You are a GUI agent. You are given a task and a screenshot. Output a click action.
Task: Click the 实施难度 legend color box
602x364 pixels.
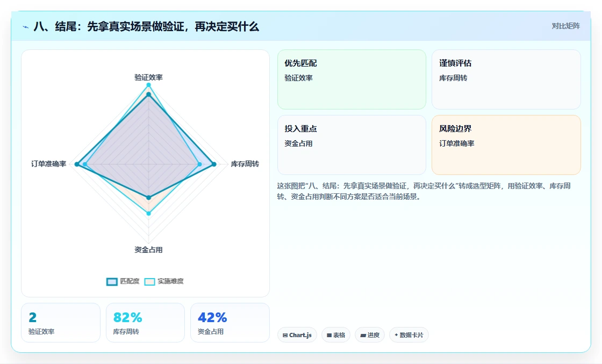pos(150,282)
